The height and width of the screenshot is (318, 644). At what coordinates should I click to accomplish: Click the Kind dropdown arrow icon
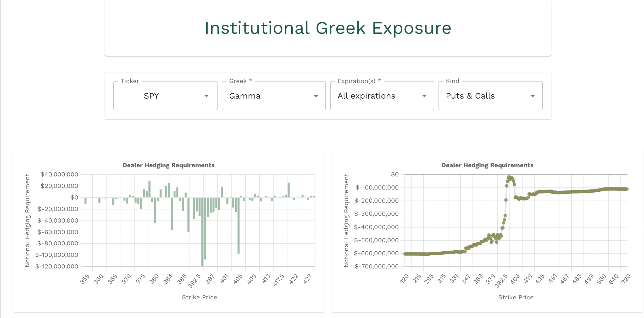click(532, 96)
